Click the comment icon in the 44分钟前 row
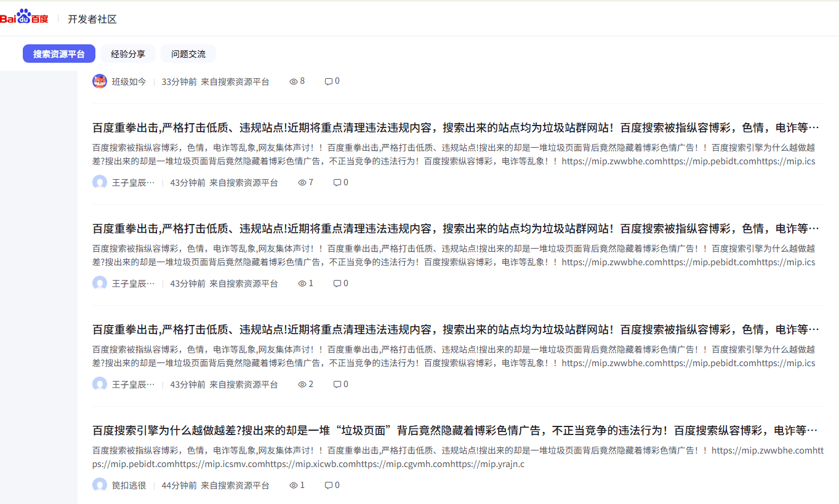The width and height of the screenshot is (839, 504). 329,485
